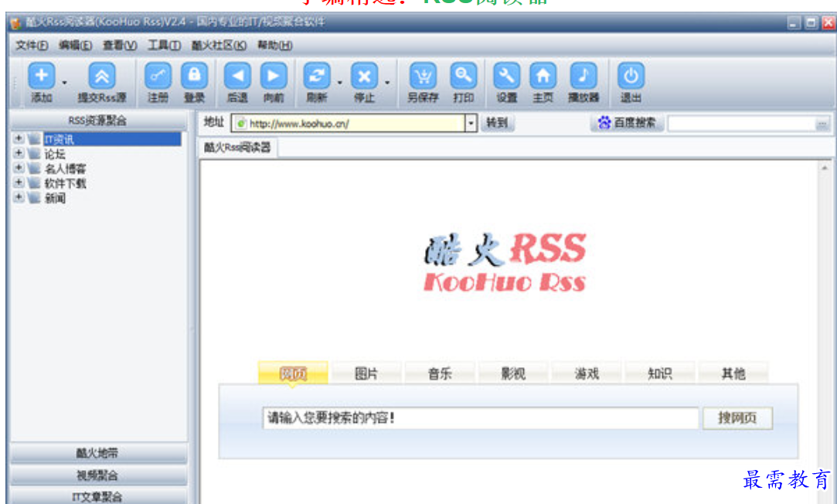Viewport: 837px width, 504px height.
Task: Open the dropdown arrow beside 停止
Action: click(x=387, y=83)
